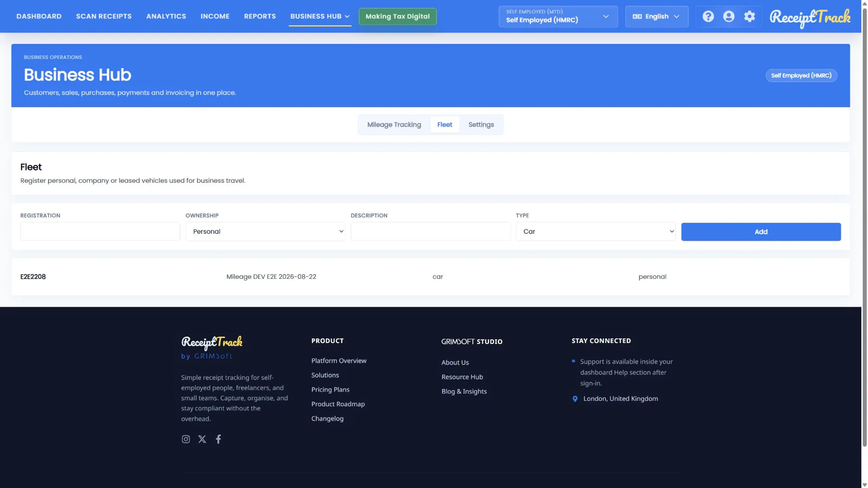Click the London, United Kingdom text
The width and height of the screenshot is (868, 488).
tap(620, 399)
